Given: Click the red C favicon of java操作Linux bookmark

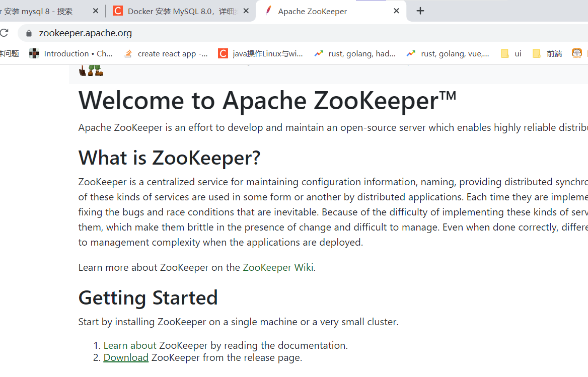Looking at the screenshot, I should click(x=223, y=53).
